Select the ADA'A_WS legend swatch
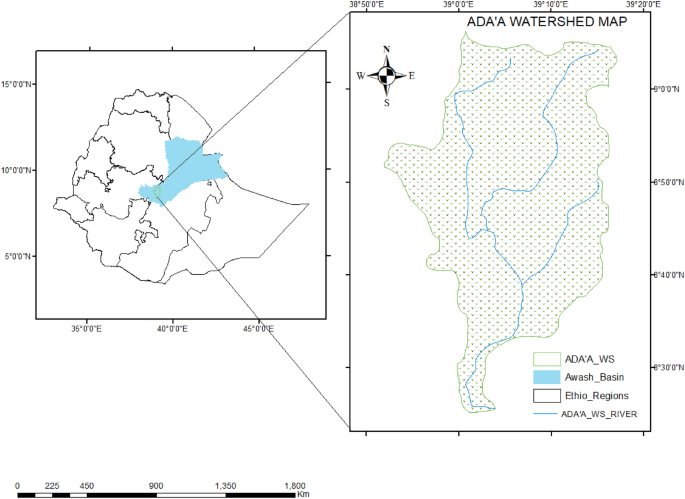 (x=547, y=359)
